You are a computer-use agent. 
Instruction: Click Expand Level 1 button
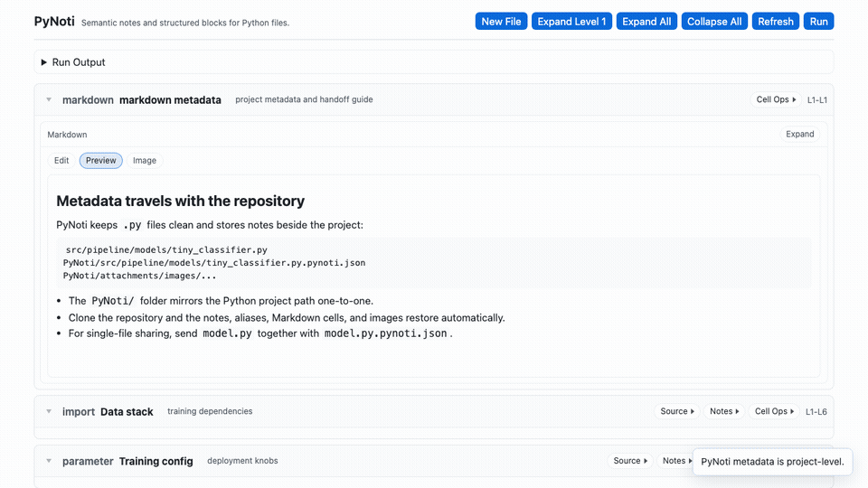pyautogui.click(x=571, y=22)
